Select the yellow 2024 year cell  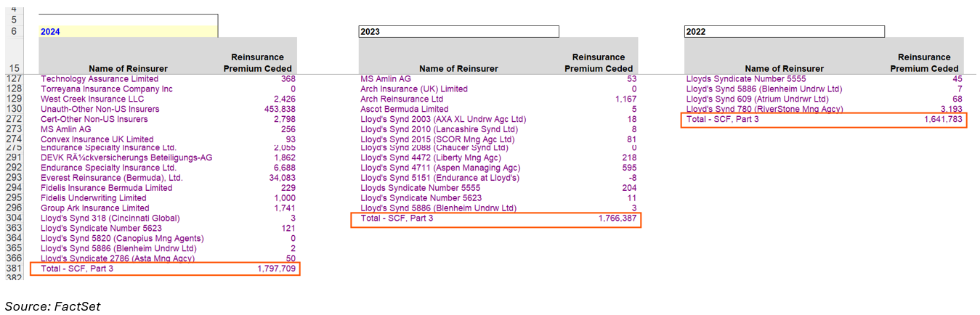pos(128,31)
